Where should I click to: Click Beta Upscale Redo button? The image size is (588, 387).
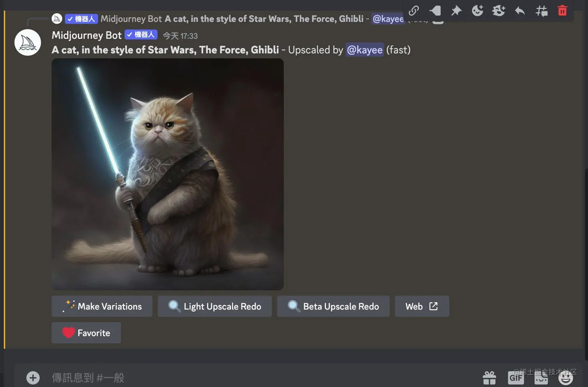pos(333,306)
